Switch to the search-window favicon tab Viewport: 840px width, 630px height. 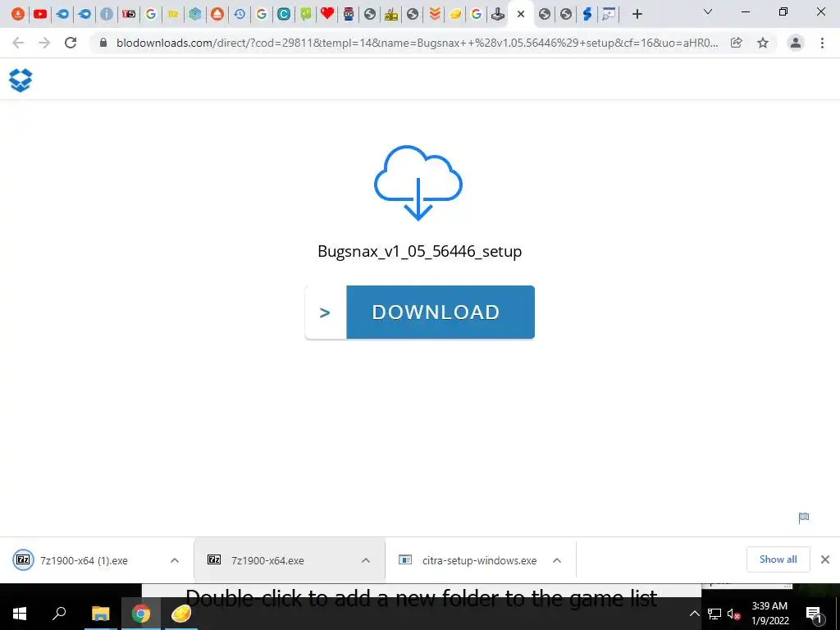pos(608,14)
